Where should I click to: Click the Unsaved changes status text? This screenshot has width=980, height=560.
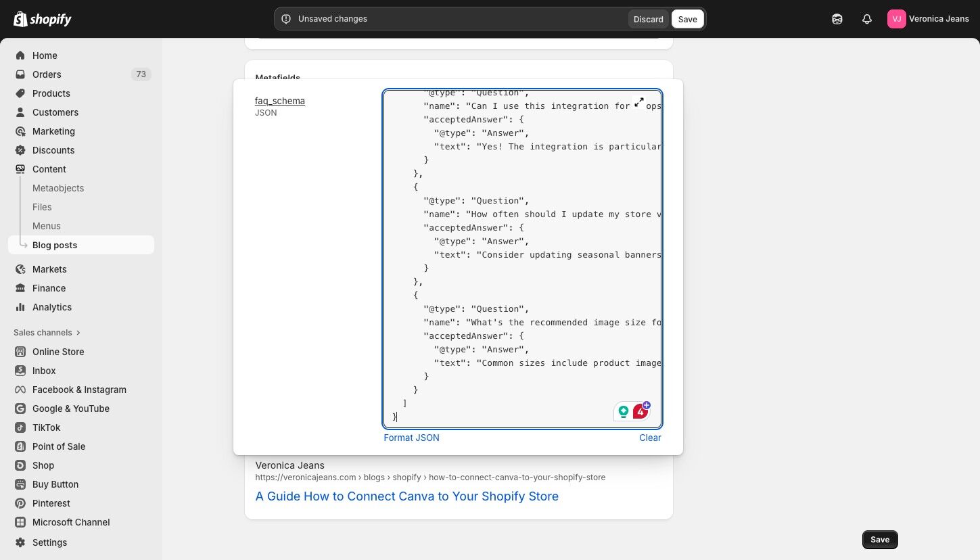point(333,19)
